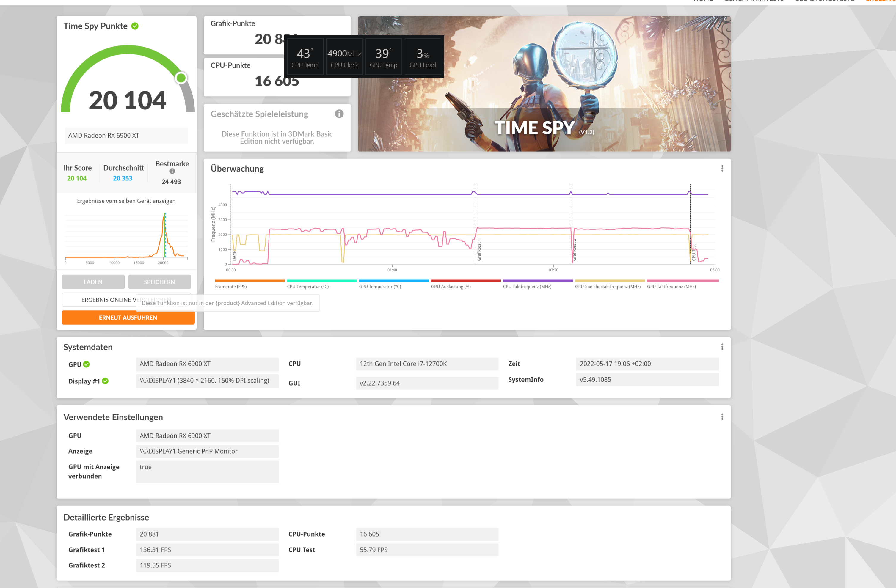This screenshot has width=896, height=588.
Task: Toggle the Framerate (FPS) legend series
Action: tap(231, 287)
